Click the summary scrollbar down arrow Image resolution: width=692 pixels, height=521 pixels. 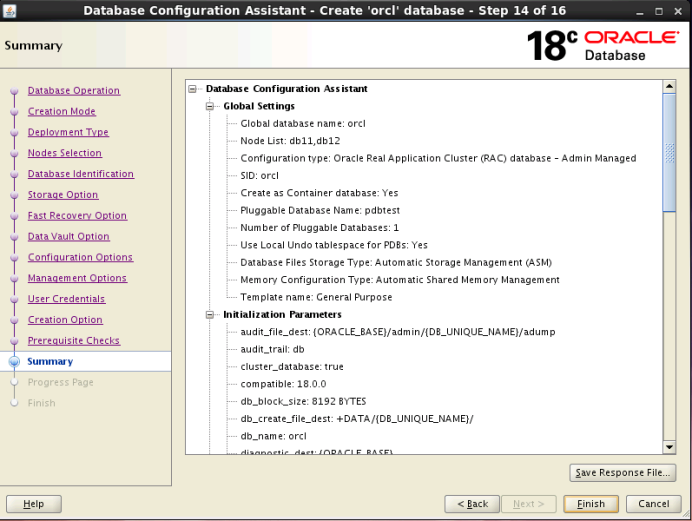tap(669, 447)
